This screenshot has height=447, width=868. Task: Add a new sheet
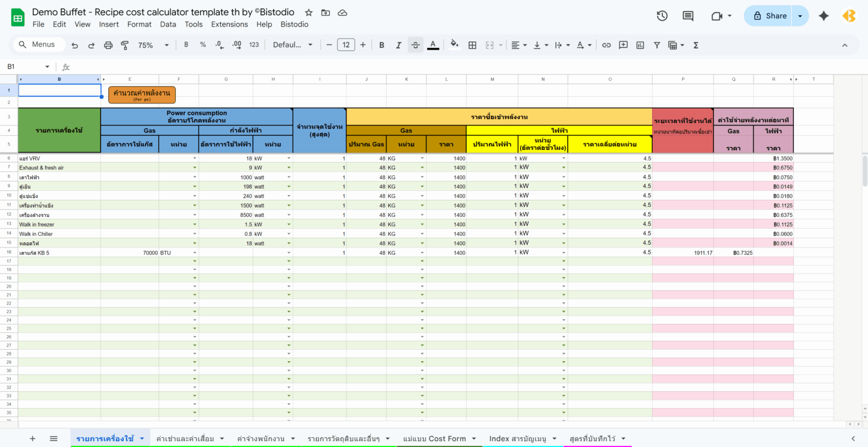(x=32, y=439)
